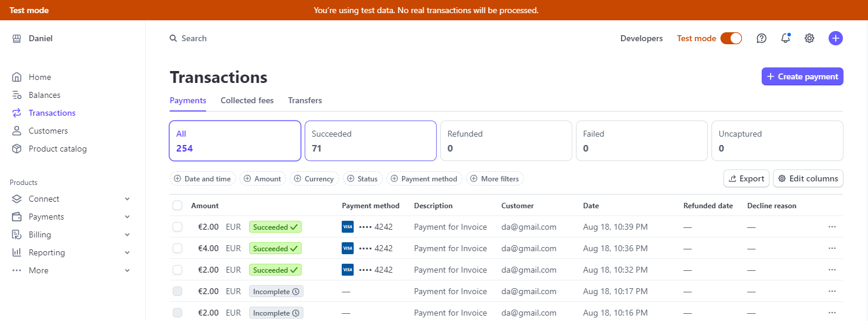Screen dimensions: 868x321
Task: Click the Home icon in sidebar
Action: (17, 77)
